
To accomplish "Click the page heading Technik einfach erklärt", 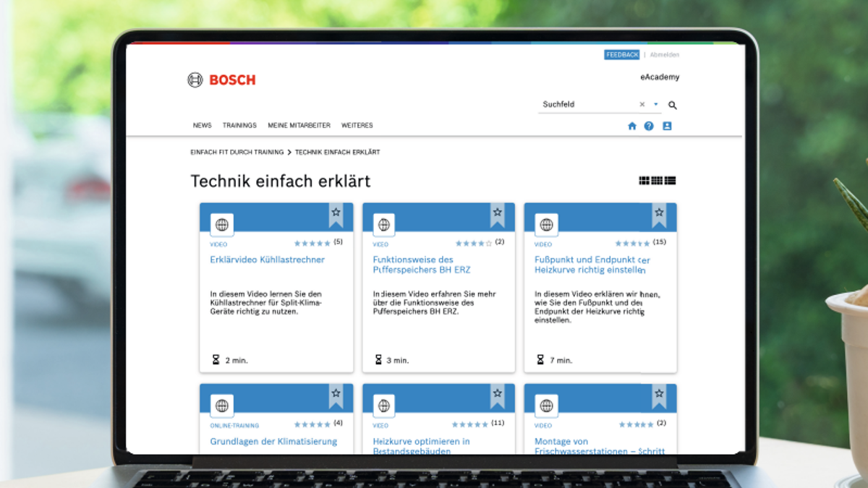I will pos(281,181).
